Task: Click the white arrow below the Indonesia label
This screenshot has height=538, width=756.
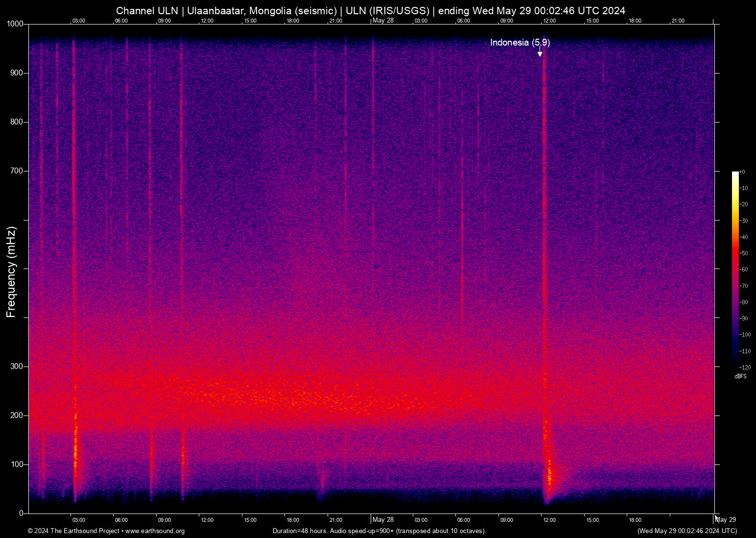Action: coord(540,51)
